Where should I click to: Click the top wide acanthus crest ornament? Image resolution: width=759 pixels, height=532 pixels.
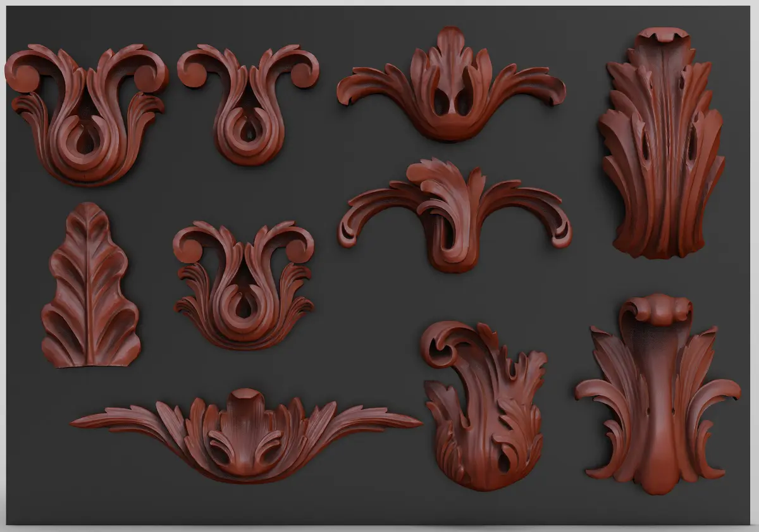click(451, 84)
